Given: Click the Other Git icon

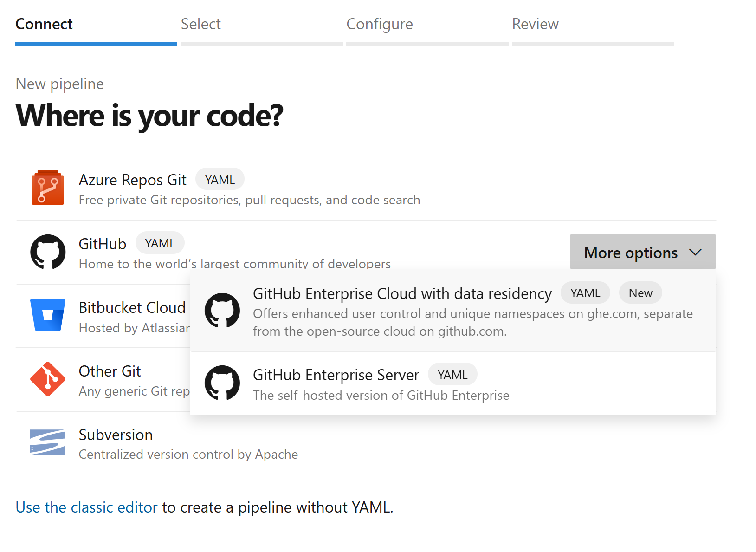Looking at the screenshot, I should [47, 379].
